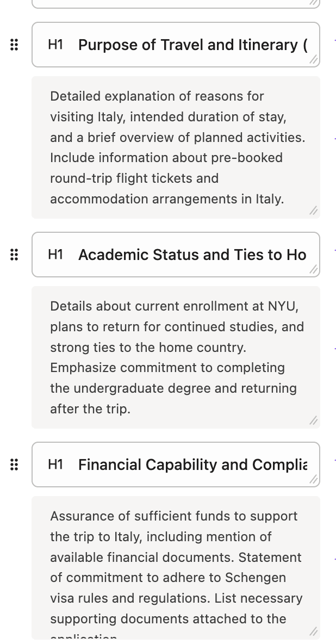Click resize grip of the Italy visit description box
The height and width of the screenshot is (644, 336).
click(x=314, y=212)
